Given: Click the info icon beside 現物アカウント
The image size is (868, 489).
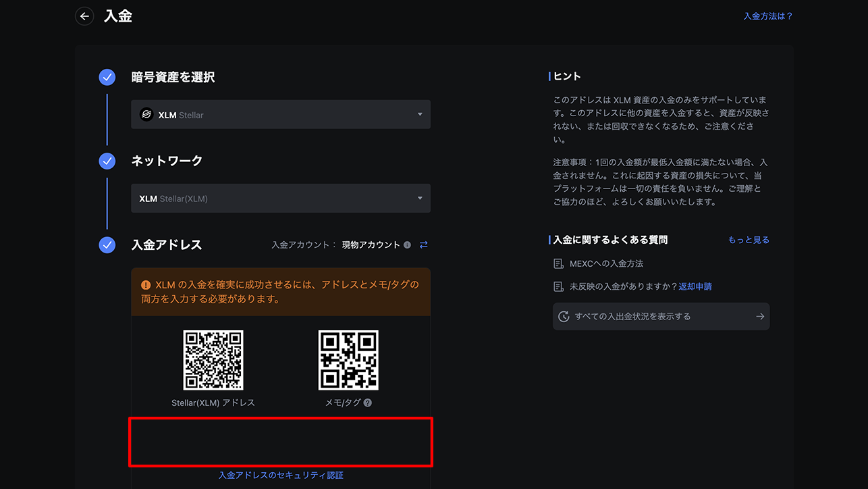Looking at the screenshot, I should point(407,245).
